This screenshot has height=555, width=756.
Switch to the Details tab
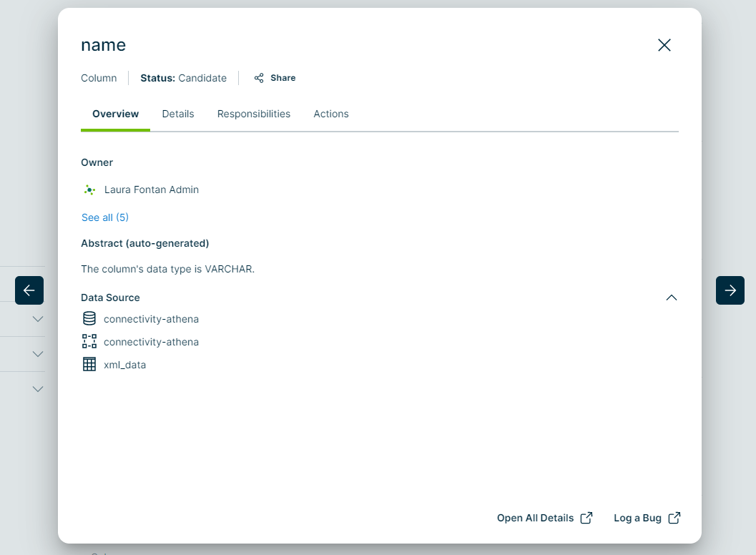178,114
